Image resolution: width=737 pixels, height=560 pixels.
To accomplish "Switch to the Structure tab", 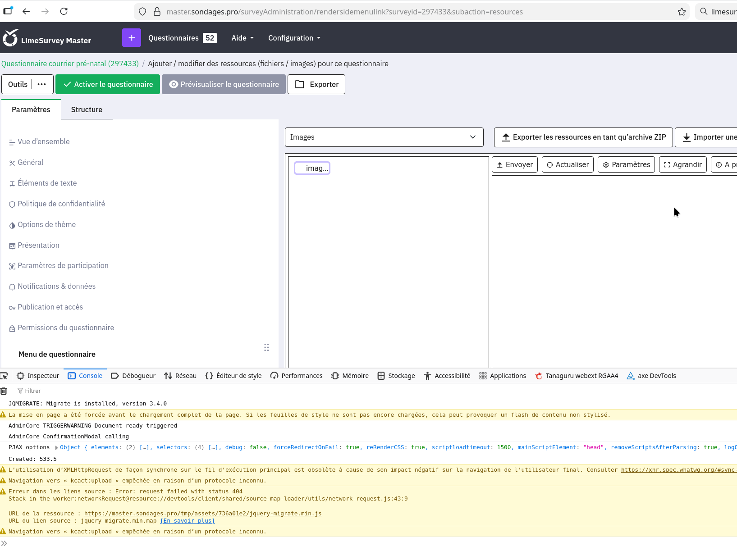I will pyautogui.click(x=87, y=109).
